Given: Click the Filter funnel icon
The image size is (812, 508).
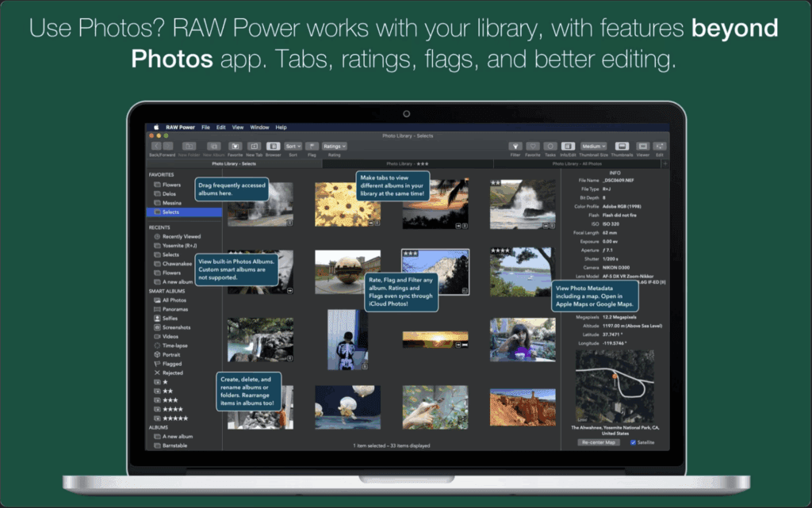Looking at the screenshot, I should point(515,147).
